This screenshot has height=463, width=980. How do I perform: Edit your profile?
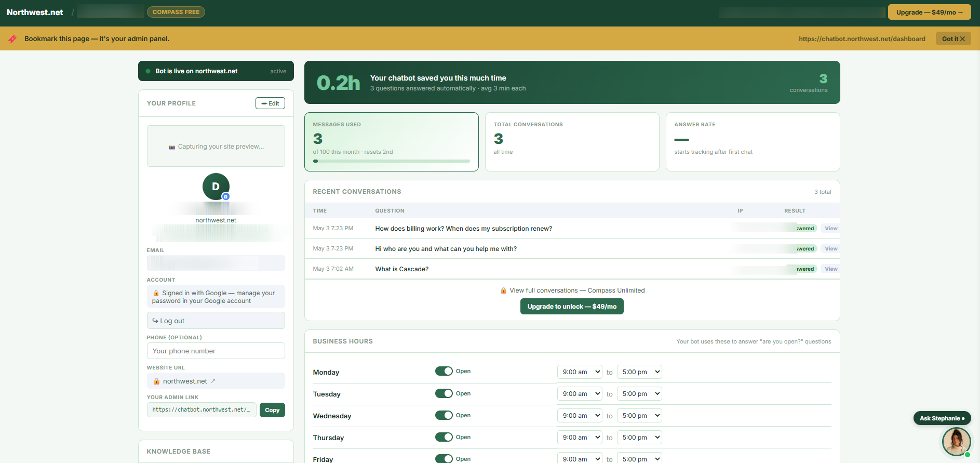[270, 103]
